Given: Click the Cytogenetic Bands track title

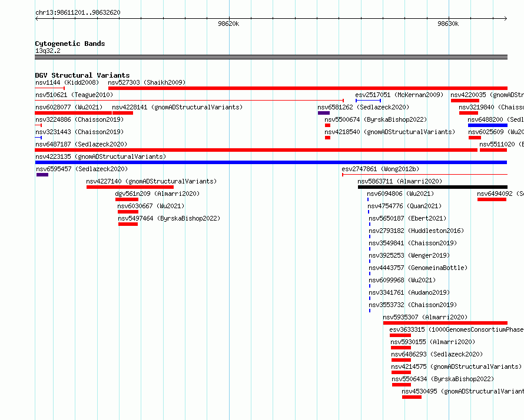Looking at the screenshot, I should tap(70, 44).
